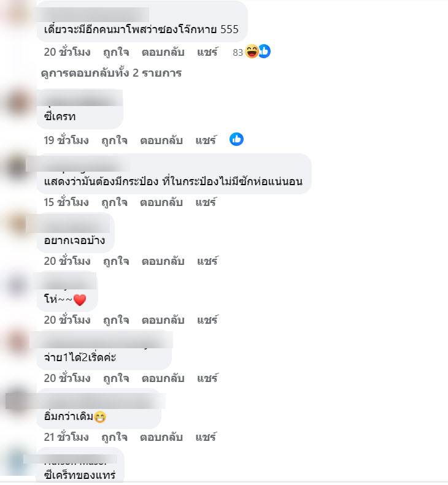Viewport: 448px width, 485px height.
Task: Expand ดูการตอบกลับทั้ง 2 รายการ replies
Action: [x=111, y=74]
